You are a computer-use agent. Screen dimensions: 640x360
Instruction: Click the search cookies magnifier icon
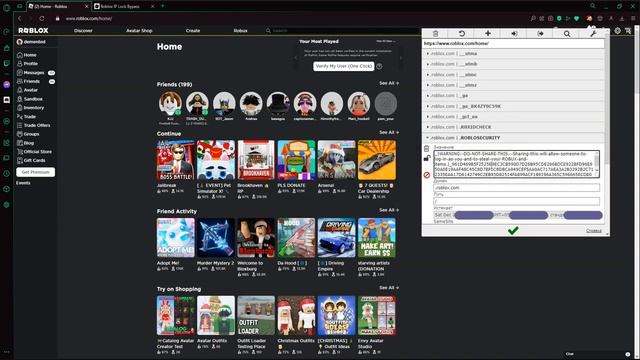coord(567,34)
